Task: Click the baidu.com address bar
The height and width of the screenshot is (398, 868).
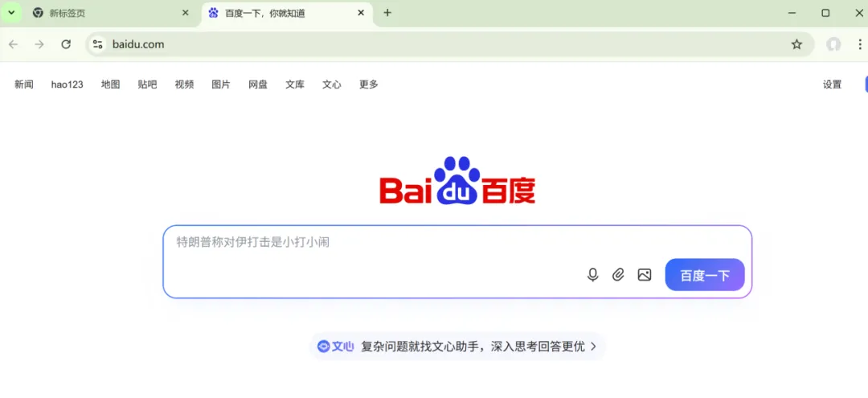Action: 449,44
